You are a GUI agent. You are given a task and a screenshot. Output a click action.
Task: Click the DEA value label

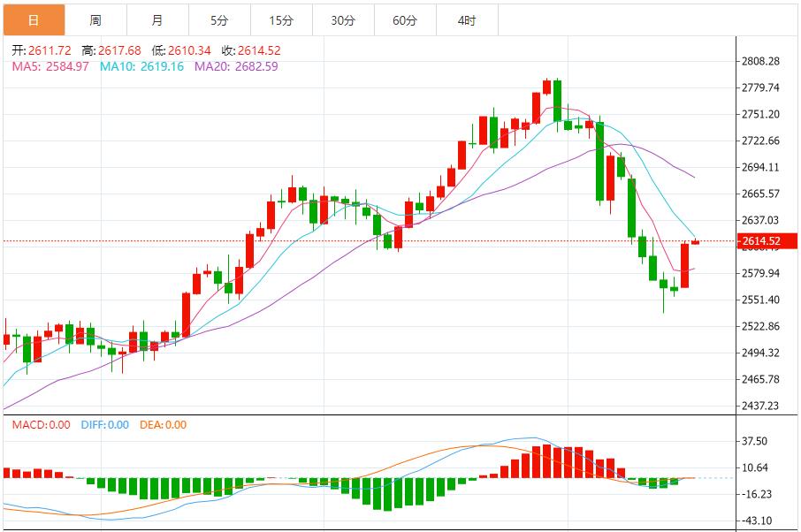(163, 425)
